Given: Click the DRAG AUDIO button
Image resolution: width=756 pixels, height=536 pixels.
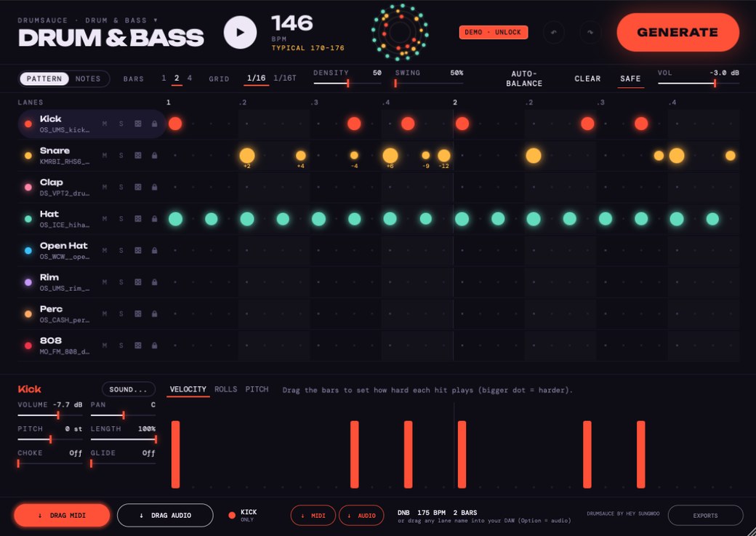Looking at the screenshot, I should pyautogui.click(x=165, y=515).
